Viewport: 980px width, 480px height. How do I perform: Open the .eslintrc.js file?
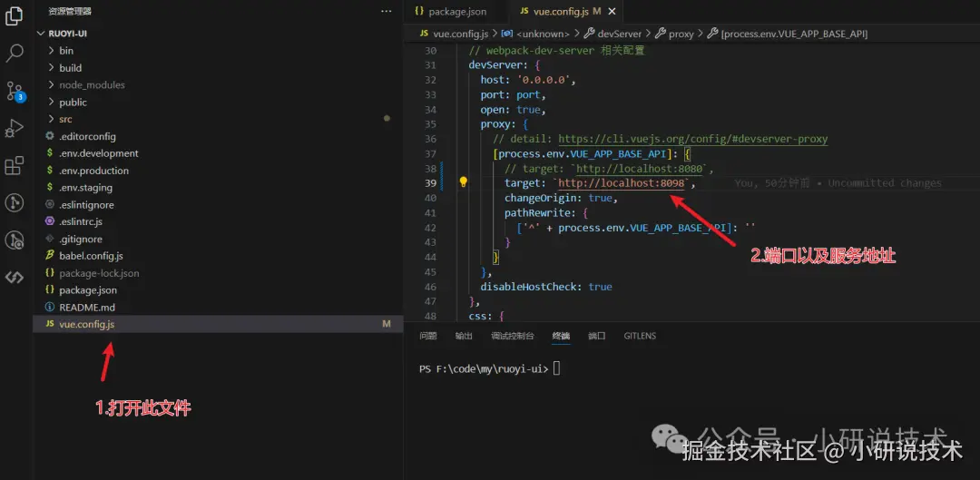pos(81,221)
